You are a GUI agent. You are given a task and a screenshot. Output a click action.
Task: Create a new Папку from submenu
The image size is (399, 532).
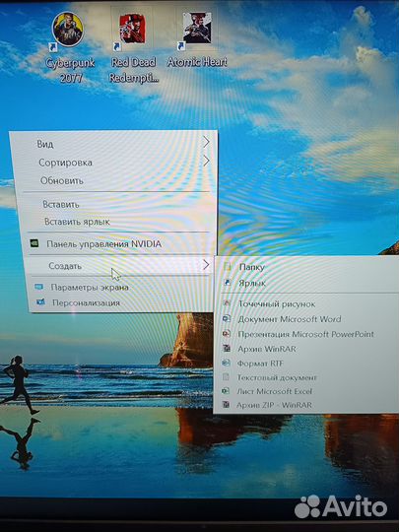(x=252, y=267)
